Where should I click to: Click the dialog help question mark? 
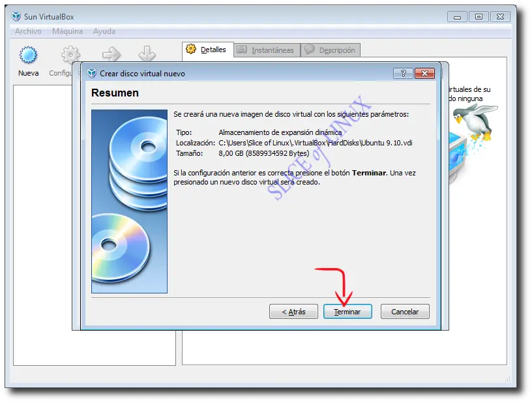click(x=403, y=73)
